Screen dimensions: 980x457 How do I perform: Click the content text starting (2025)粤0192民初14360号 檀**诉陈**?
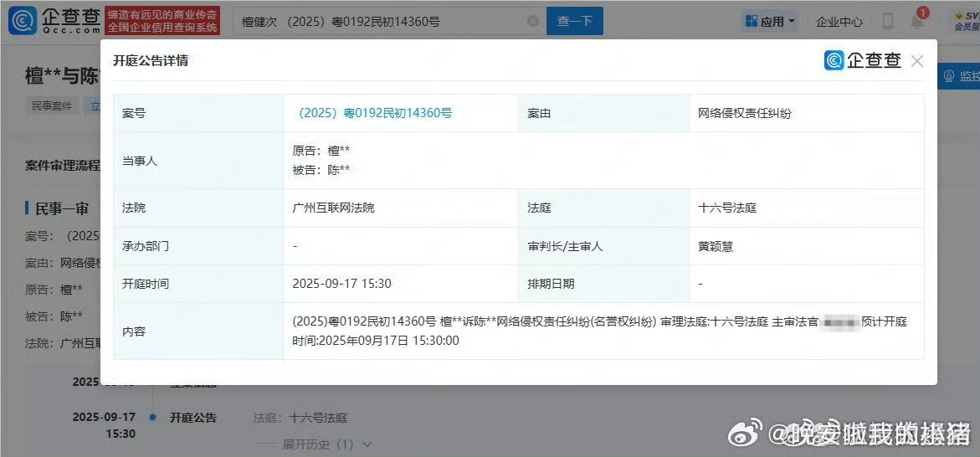click(600, 331)
